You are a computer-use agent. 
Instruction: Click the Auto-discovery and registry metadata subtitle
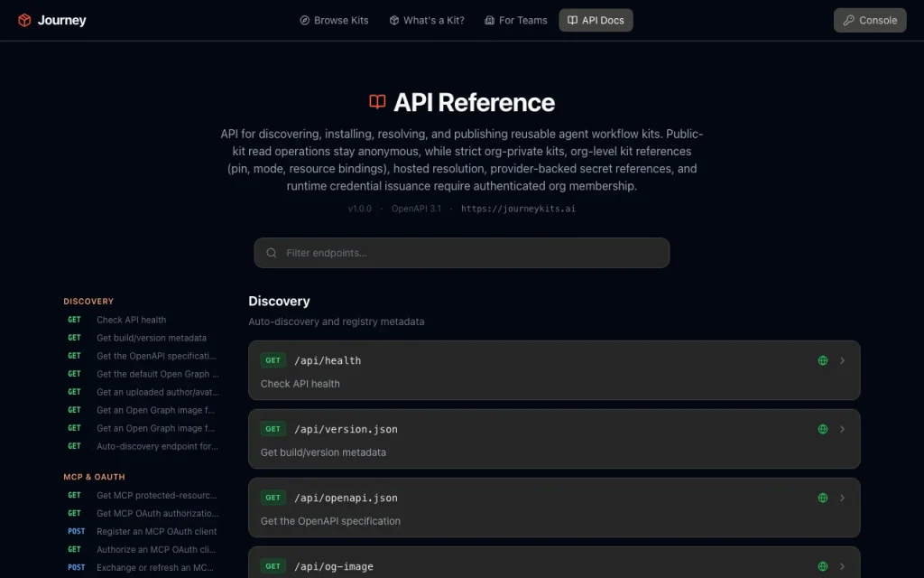tap(337, 322)
